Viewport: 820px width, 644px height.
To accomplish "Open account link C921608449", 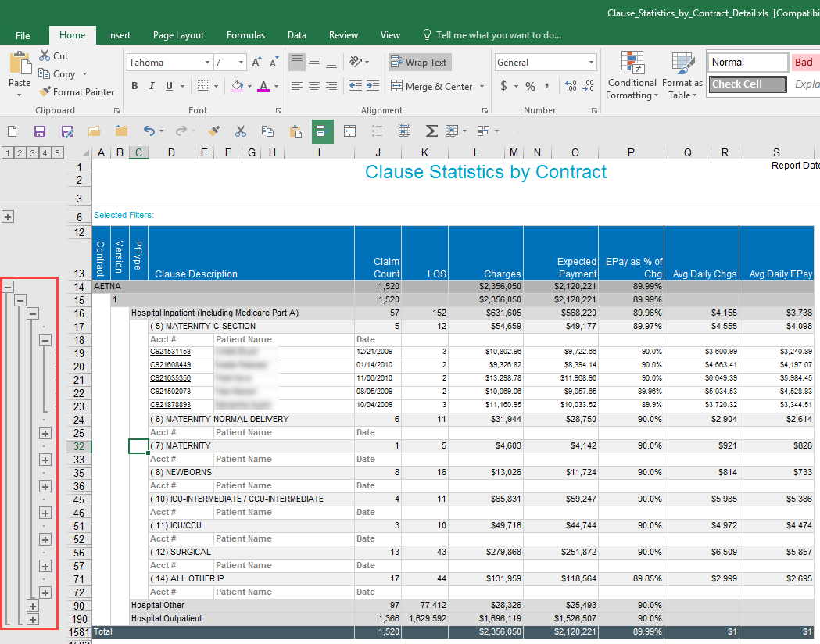I will click(170, 365).
